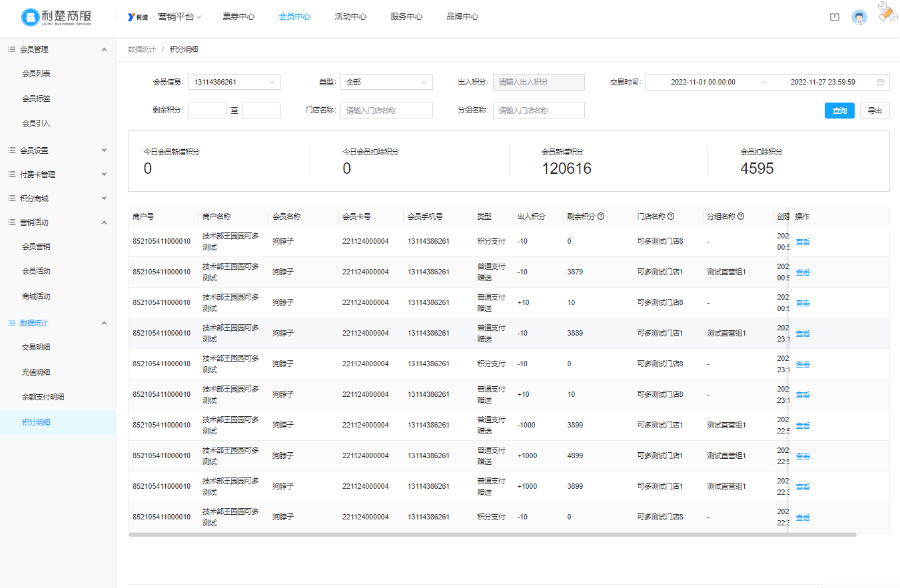
Task: Click the blue 查询 button
Action: [x=839, y=111]
